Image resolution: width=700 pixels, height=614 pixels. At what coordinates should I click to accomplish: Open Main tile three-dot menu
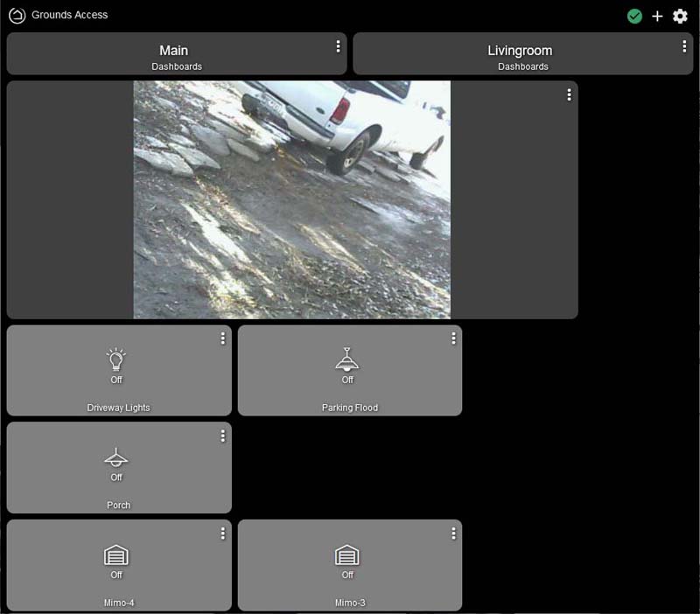pos(338,46)
